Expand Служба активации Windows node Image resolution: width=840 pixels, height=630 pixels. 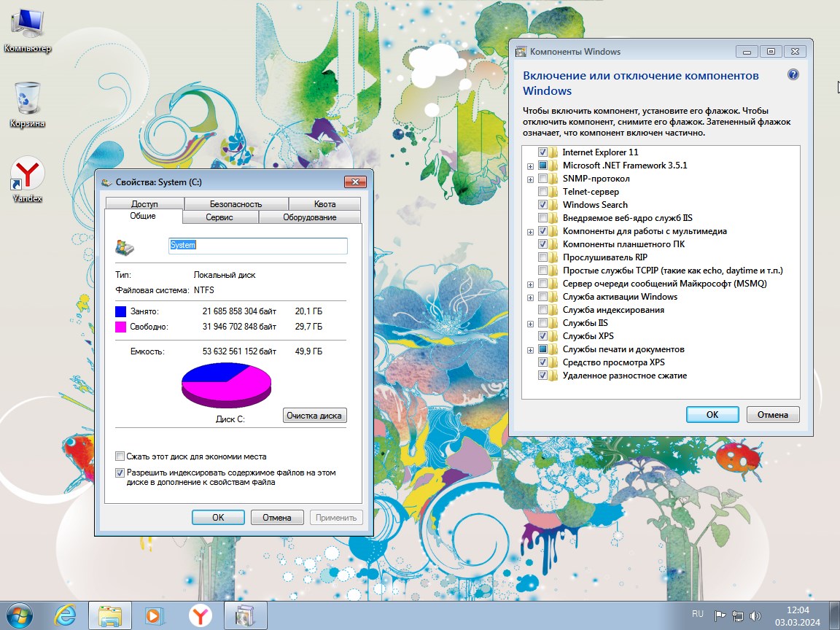click(x=530, y=297)
